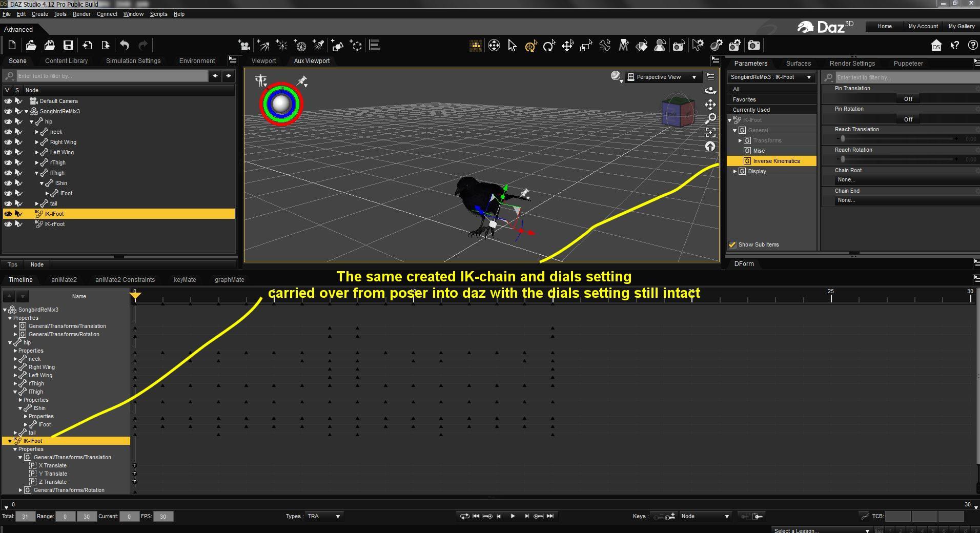Open the Puppeteer tab
Image resolution: width=980 pixels, height=533 pixels.
click(908, 64)
